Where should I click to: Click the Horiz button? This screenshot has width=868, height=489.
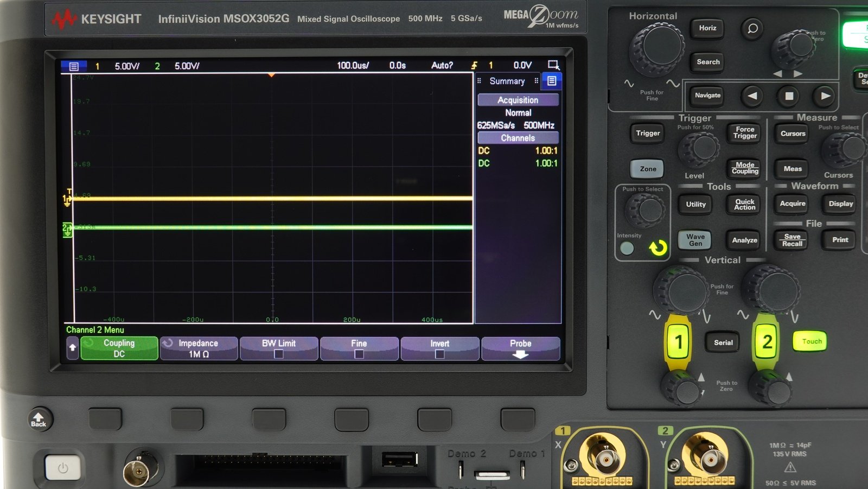pyautogui.click(x=707, y=28)
